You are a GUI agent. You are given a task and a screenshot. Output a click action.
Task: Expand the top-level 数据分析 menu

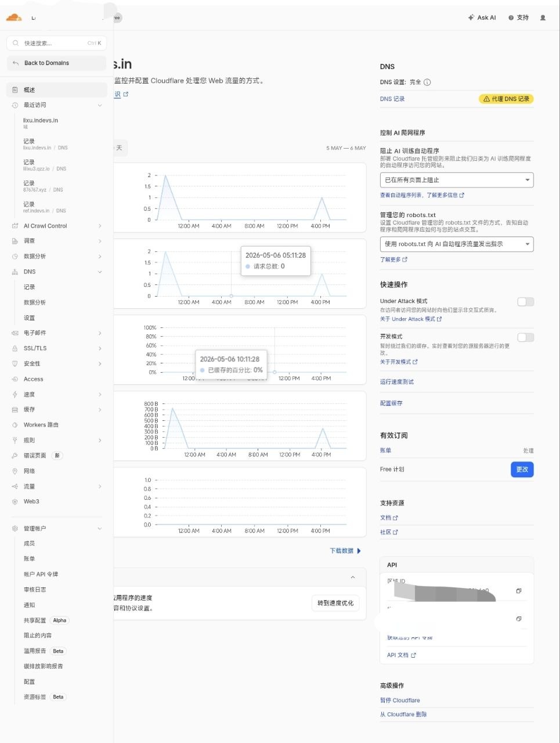click(100, 257)
